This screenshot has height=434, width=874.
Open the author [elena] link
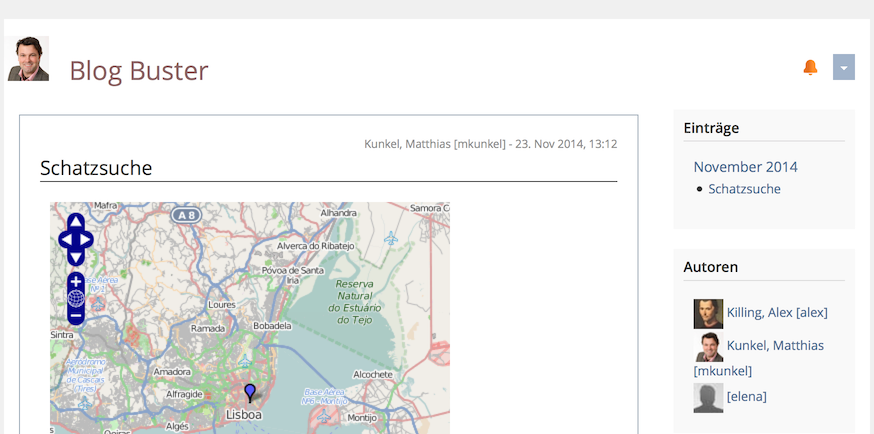coord(746,397)
